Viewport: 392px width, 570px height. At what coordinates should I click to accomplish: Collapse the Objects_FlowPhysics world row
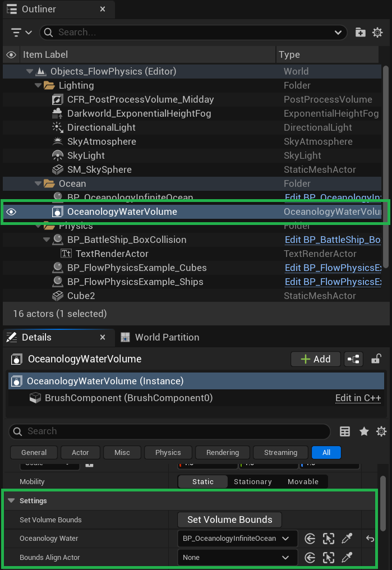(x=30, y=71)
